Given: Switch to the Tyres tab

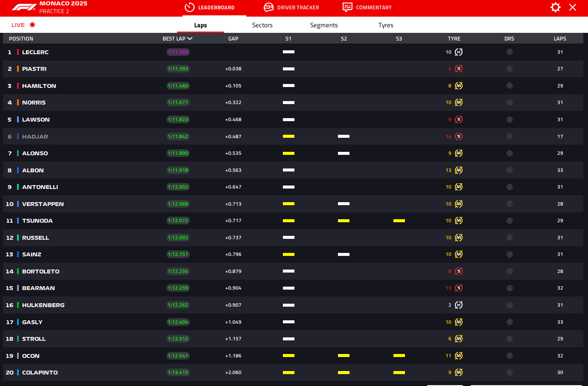Looking at the screenshot, I should [x=386, y=25].
